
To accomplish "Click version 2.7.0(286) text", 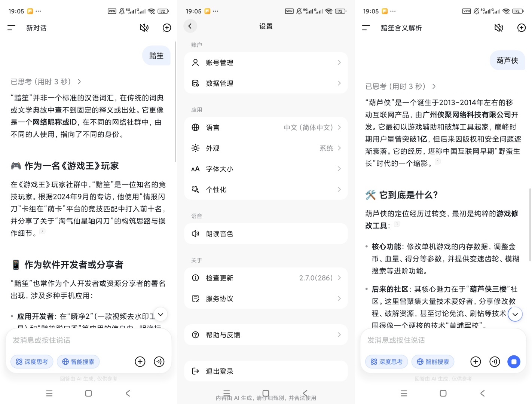I will [x=316, y=278].
